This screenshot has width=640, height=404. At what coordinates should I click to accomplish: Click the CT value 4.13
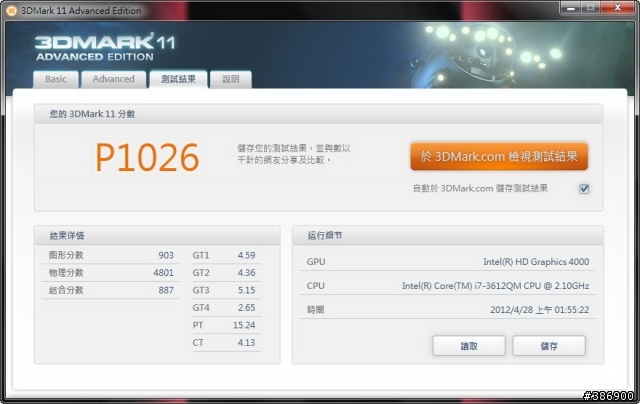[x=246, y=343]
